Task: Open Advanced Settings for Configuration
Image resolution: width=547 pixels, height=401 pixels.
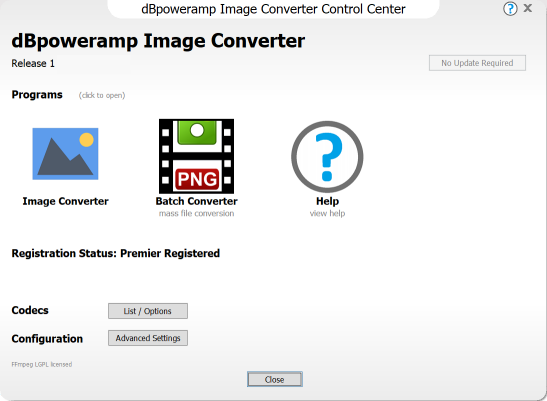Action: click(148, 338)
